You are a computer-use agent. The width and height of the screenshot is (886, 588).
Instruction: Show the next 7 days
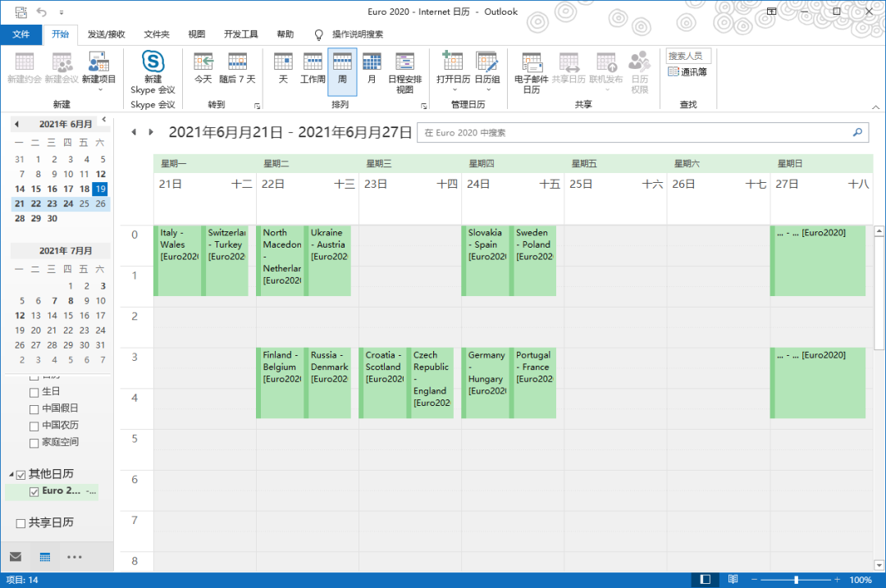point(237,68)
